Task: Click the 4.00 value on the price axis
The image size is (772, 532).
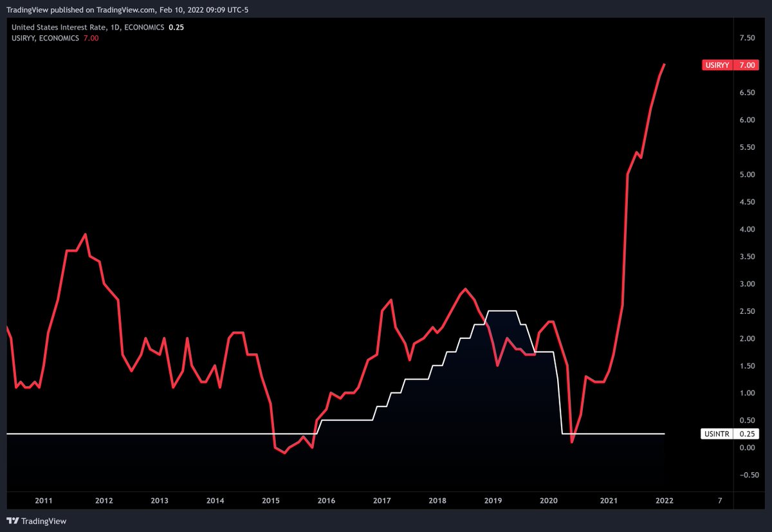Action: click(747, 230)
